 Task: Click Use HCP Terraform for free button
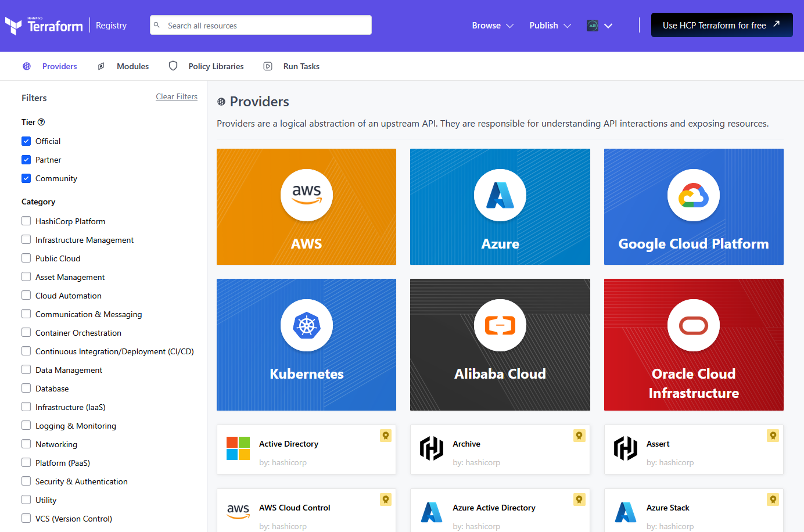(722, 25)
